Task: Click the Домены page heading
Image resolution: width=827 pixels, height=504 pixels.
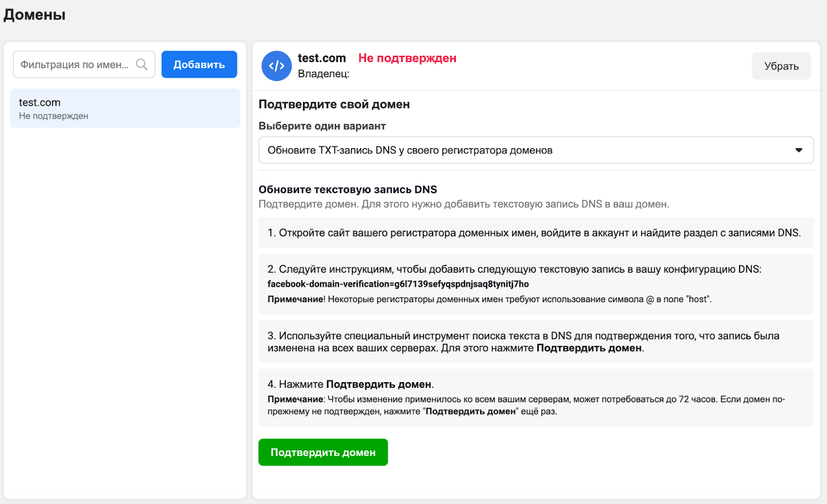Action: [35, 15]
